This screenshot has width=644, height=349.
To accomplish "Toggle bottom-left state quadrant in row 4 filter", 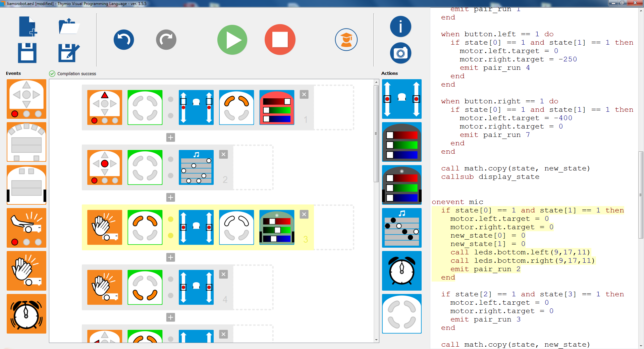I will [138, 294].
